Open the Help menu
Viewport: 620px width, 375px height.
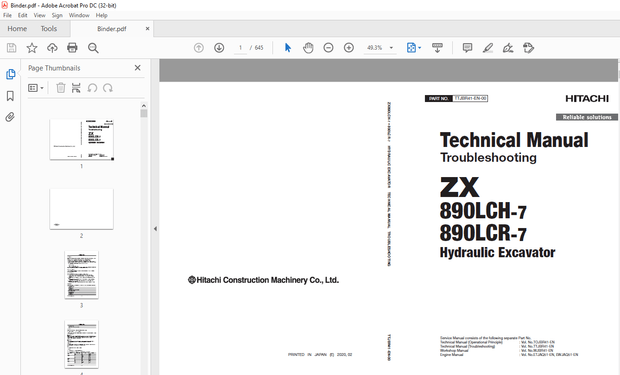102,15
